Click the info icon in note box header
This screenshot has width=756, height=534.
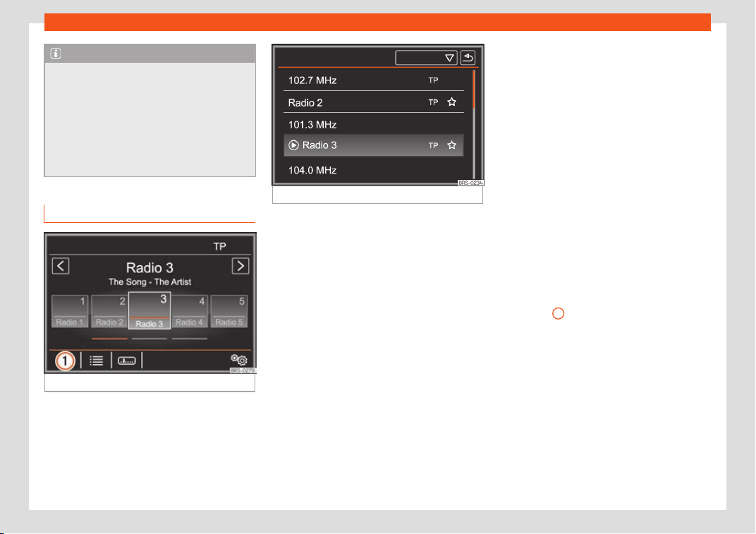[x=56, y=54]
